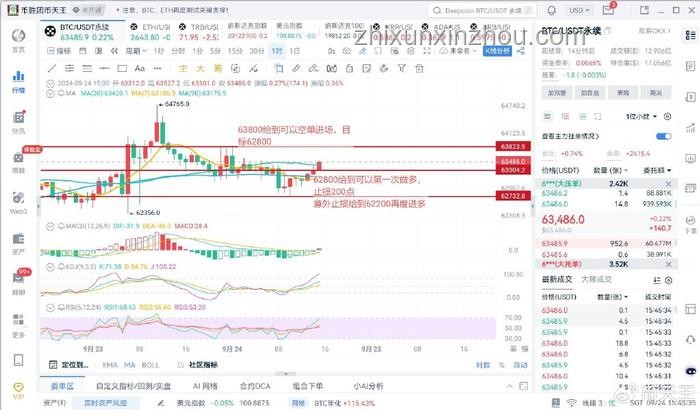Select the buy-and-sell order book view icon
The height and width of the screenshot is (410, 700).
(x=547, y=116)
